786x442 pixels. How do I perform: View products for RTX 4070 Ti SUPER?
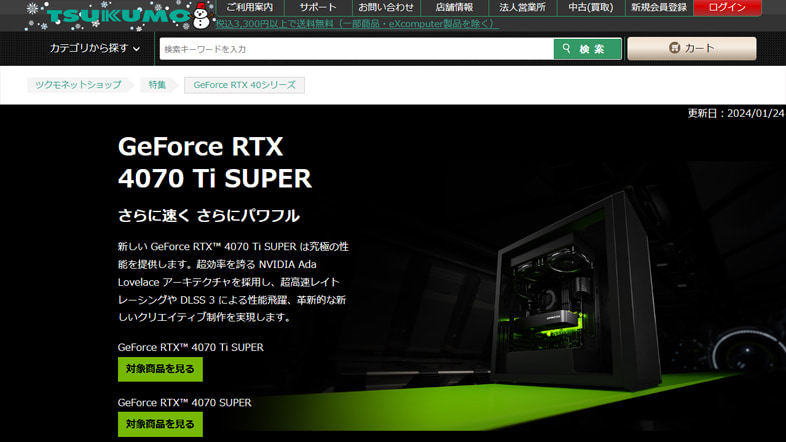160,369
